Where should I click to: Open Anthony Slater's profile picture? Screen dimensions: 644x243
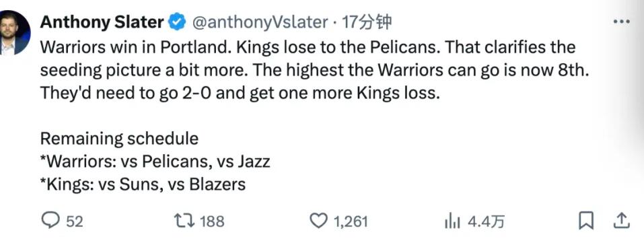(13, 33)
